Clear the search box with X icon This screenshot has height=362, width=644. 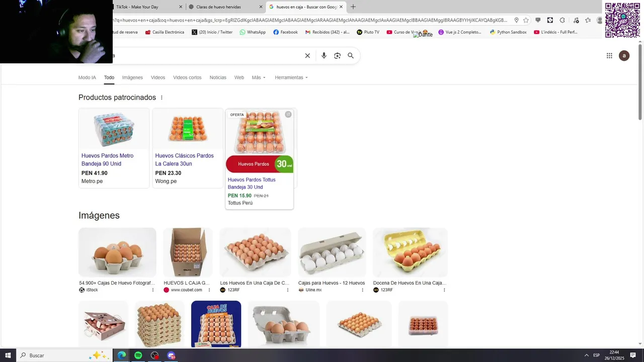tap(307, 56)
